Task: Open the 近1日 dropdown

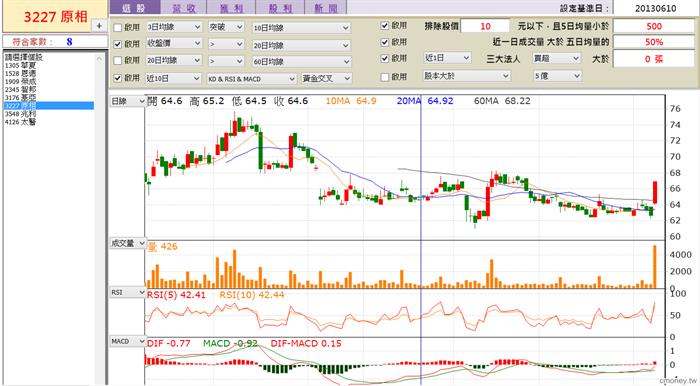Action: click(x=447, y=58)
